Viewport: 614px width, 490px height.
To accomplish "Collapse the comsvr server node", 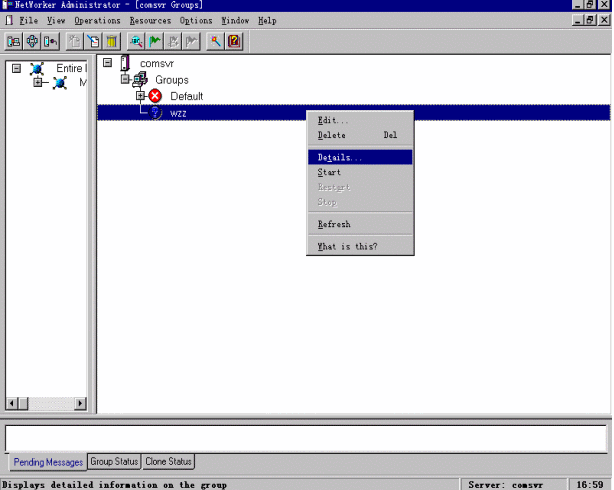I will point(107,63).
